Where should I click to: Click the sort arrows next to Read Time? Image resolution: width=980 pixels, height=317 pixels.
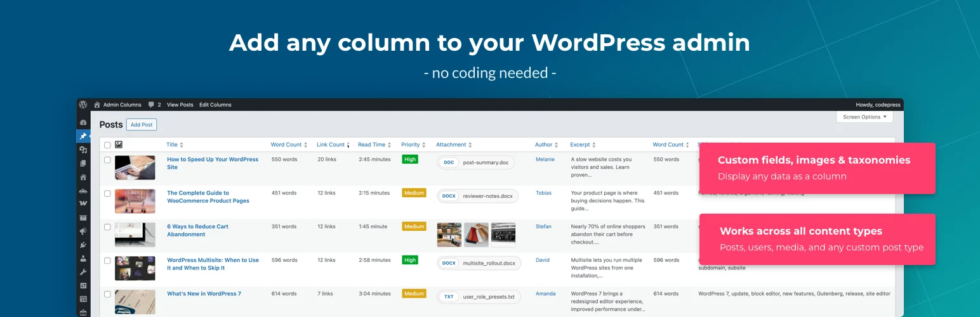390,145
